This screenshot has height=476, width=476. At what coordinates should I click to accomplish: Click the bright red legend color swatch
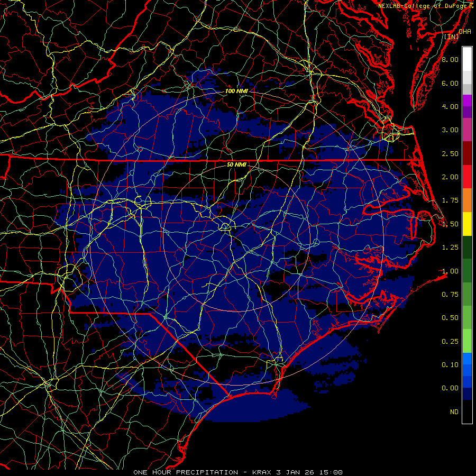[x=467, y=177]
